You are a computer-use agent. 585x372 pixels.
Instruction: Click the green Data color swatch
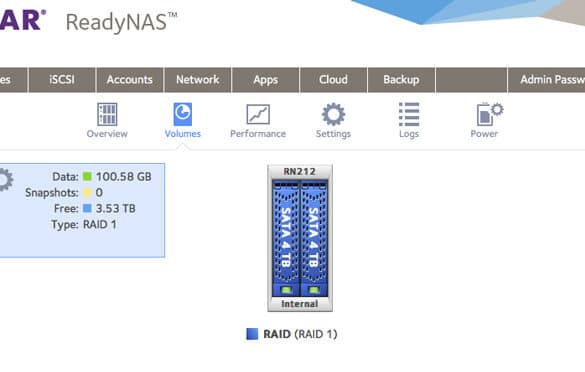tap(87, 176)
